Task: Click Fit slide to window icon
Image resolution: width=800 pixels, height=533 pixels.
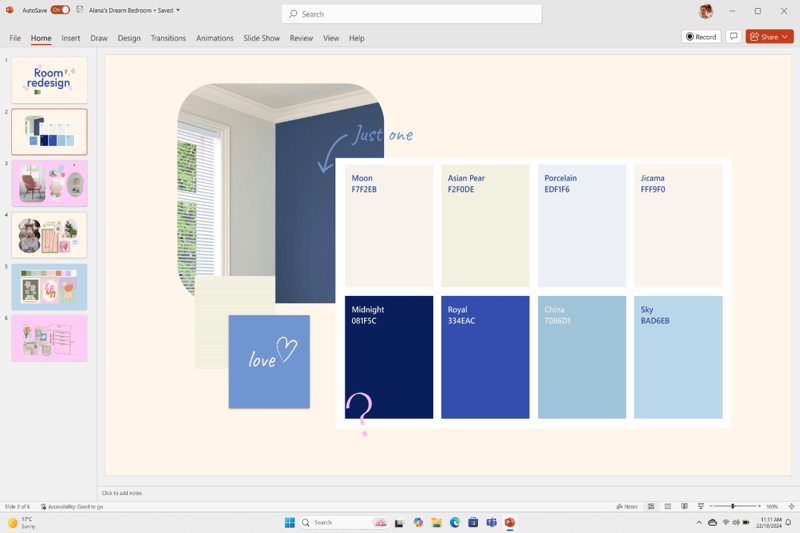Action: [x=791, y=507]
